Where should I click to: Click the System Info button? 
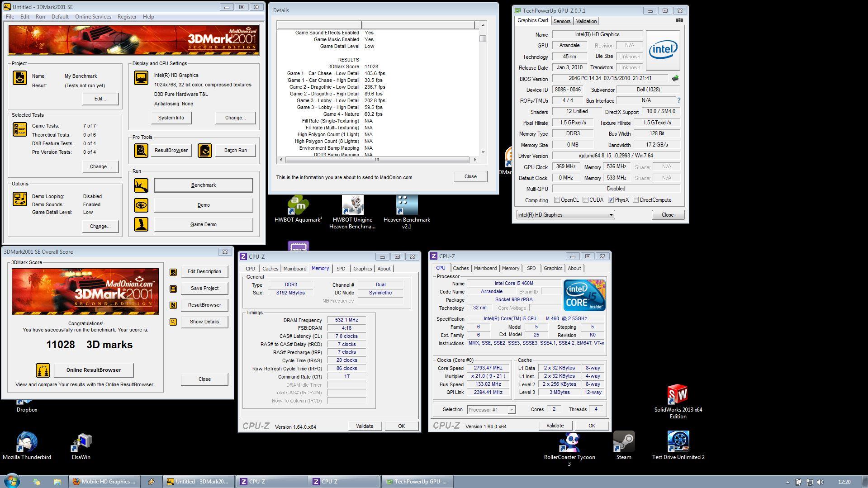[x=171, y=118]
